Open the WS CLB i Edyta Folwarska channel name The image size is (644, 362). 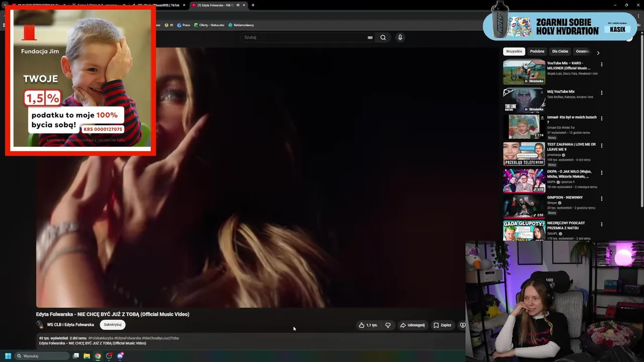point(70,325)
